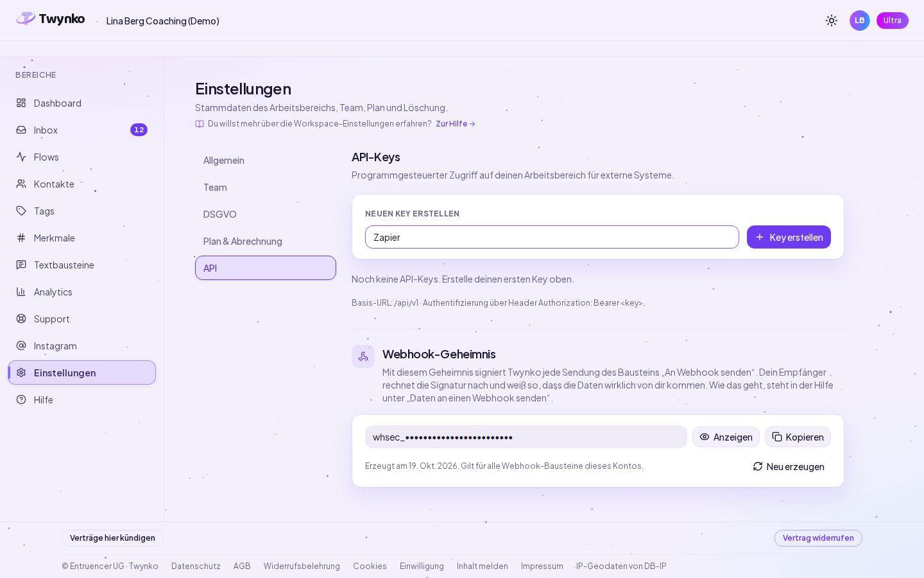This screenshot has height=578, width=924.
Task: Focus the new key name input field
Action: [x=552, y=237]
